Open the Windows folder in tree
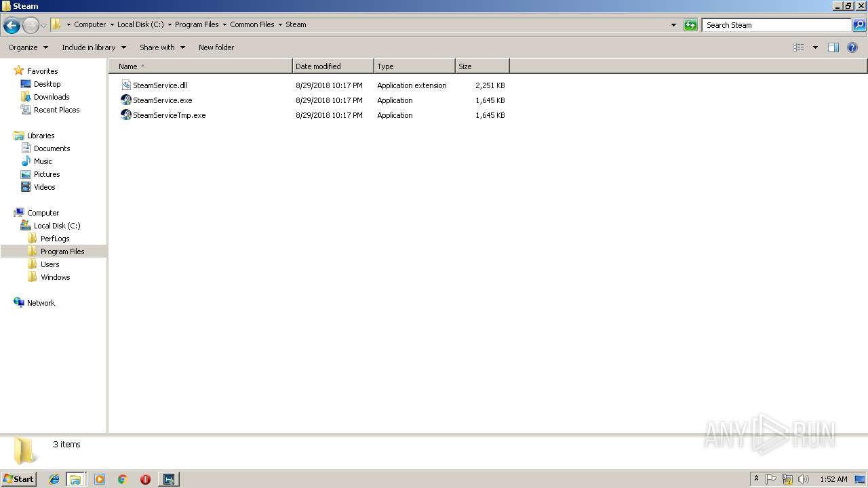This screenshot has height=488, width=868. 55,277
